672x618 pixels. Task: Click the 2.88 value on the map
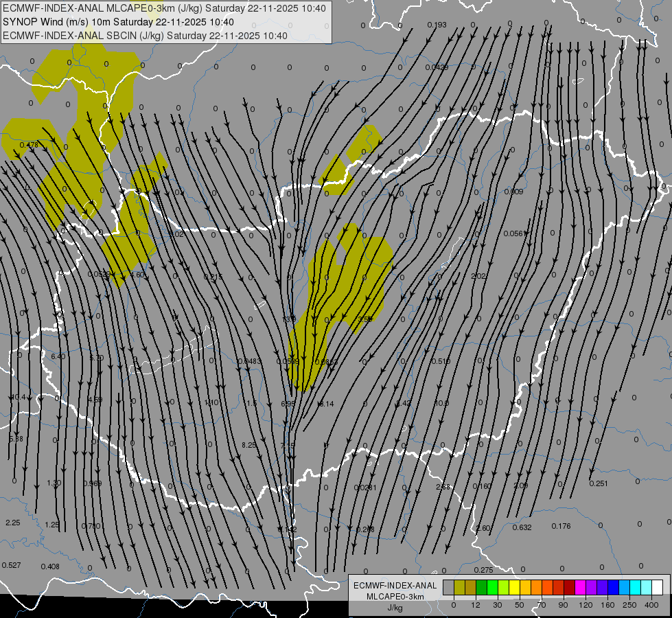(x=443, y=487)
